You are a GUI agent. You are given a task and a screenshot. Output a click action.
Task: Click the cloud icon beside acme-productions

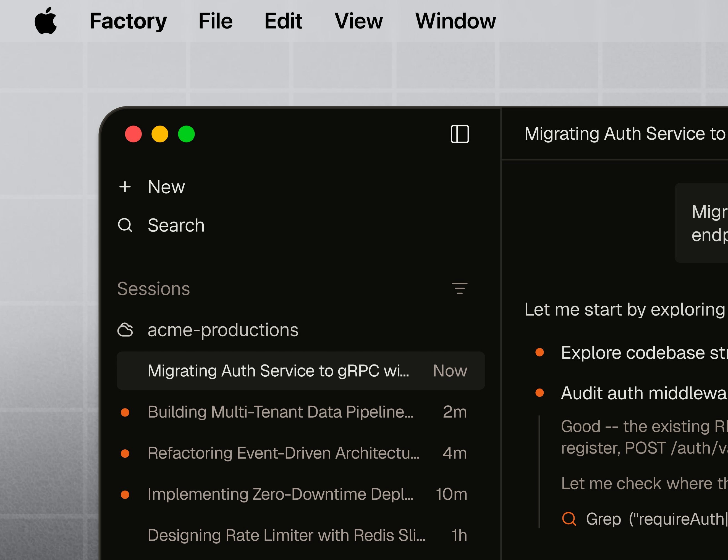(x=125, y=330)
